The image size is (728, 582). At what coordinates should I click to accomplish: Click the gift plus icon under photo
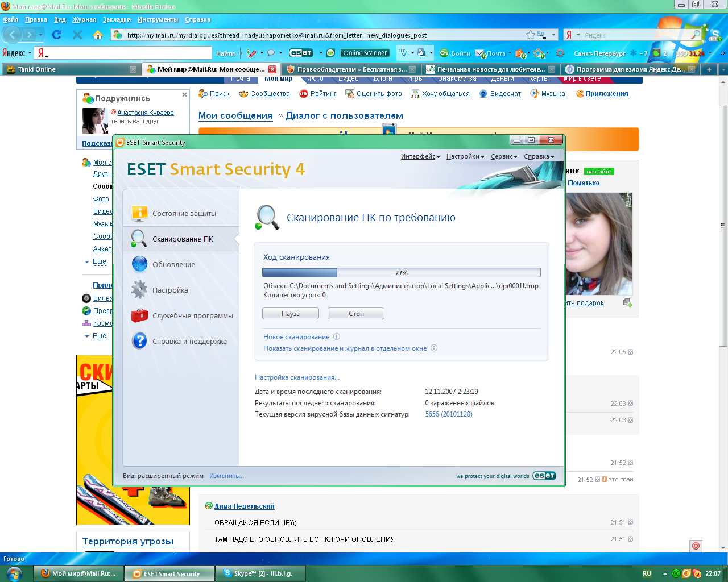[627, 303]
